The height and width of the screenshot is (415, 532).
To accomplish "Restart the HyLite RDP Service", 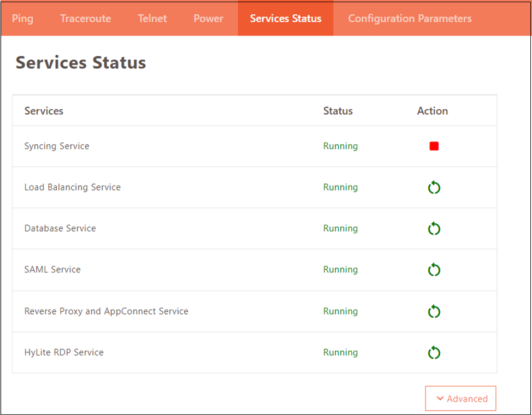I will 434,352.
